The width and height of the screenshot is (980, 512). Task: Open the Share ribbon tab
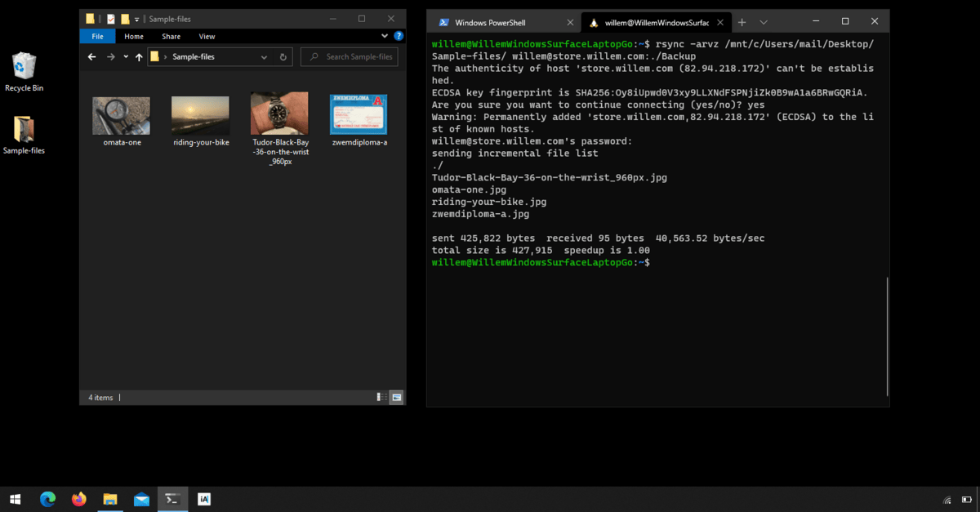(x=171, y=36)
